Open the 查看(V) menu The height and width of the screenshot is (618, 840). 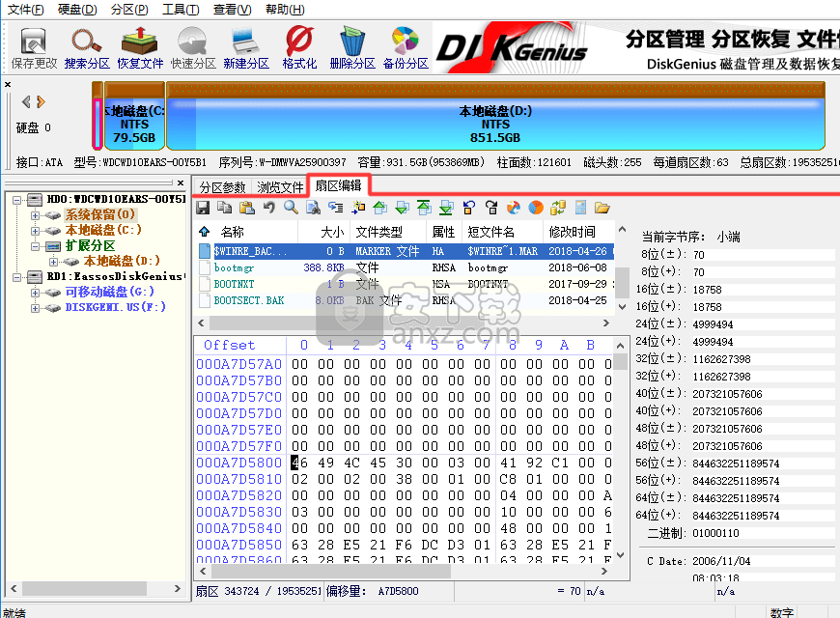point(232,10)
